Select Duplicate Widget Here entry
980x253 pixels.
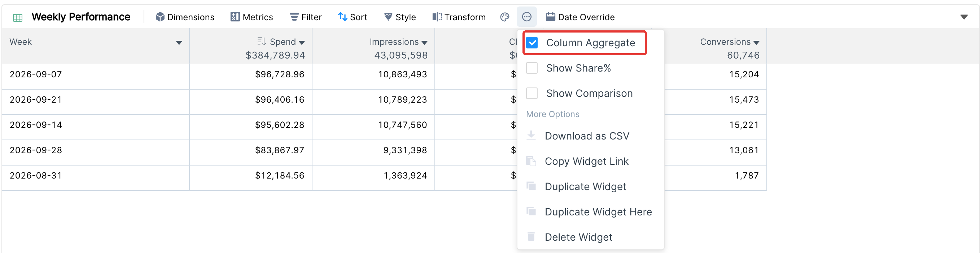590,212
